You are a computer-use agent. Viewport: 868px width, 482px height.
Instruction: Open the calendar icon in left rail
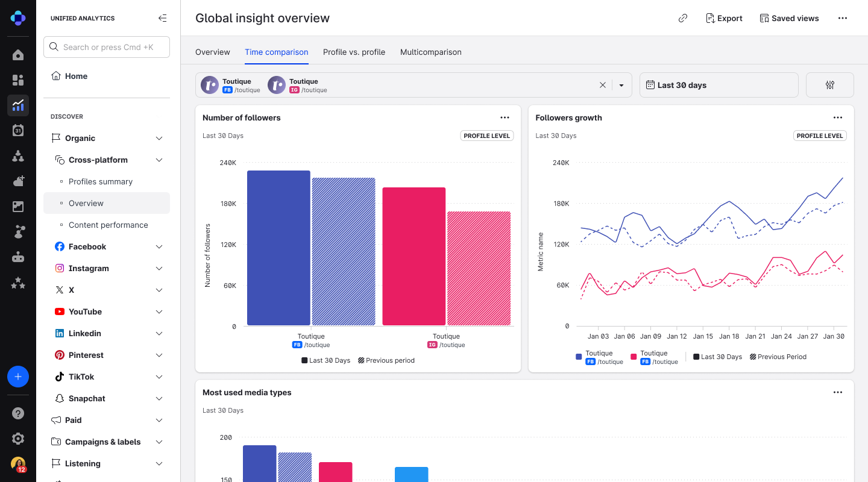click(x=18, y=131)
